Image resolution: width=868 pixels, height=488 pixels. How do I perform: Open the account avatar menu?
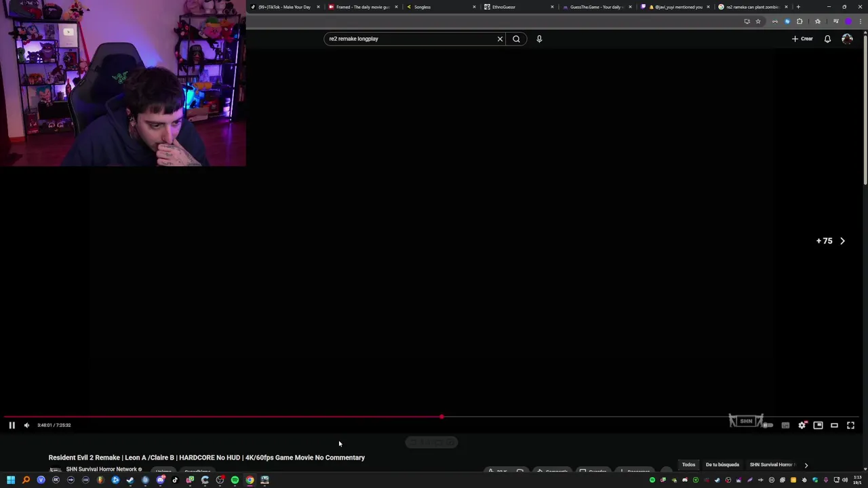(847, 39)
